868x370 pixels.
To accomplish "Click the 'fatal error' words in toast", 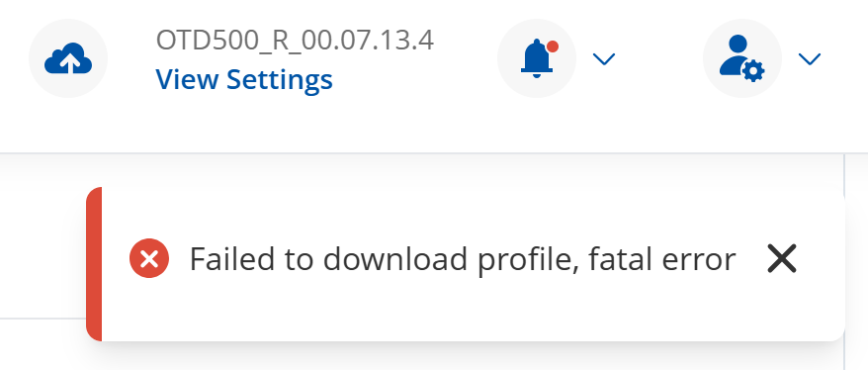I will (662, 259).
